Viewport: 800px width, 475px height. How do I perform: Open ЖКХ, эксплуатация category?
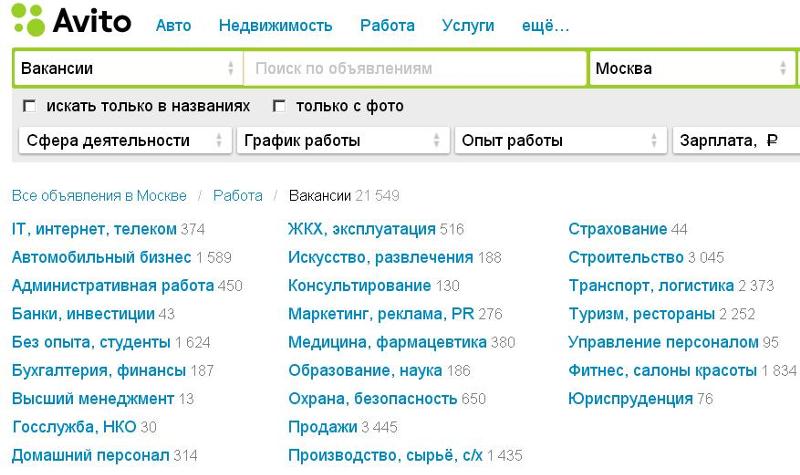(x=362, y=229)
